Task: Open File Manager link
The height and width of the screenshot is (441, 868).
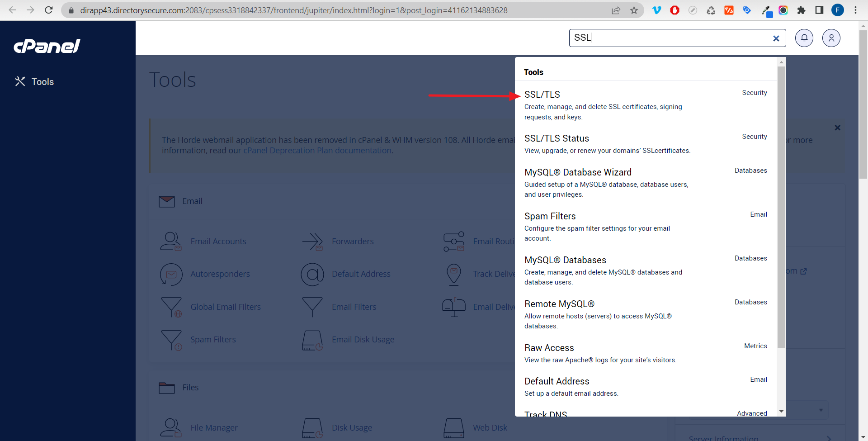Action: (214, 428)
